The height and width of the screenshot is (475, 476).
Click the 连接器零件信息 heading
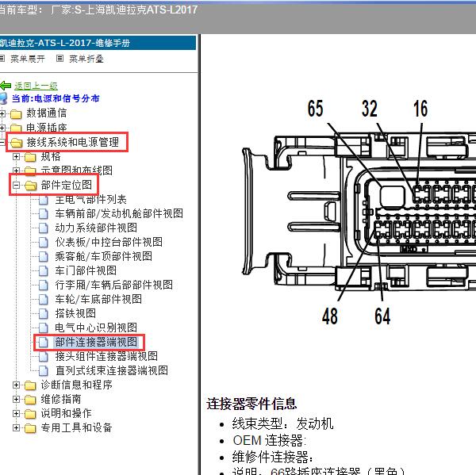click(251, 404)
